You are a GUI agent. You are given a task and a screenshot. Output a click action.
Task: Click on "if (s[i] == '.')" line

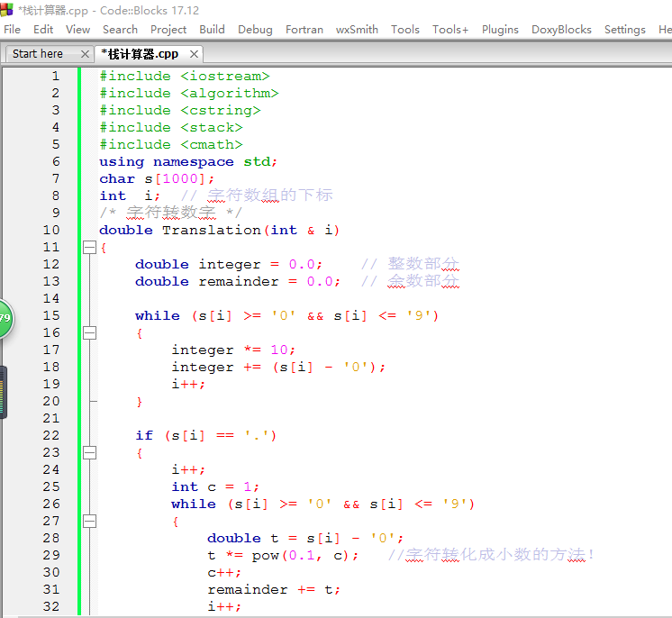pyautogui.click(x=205, y=436)
